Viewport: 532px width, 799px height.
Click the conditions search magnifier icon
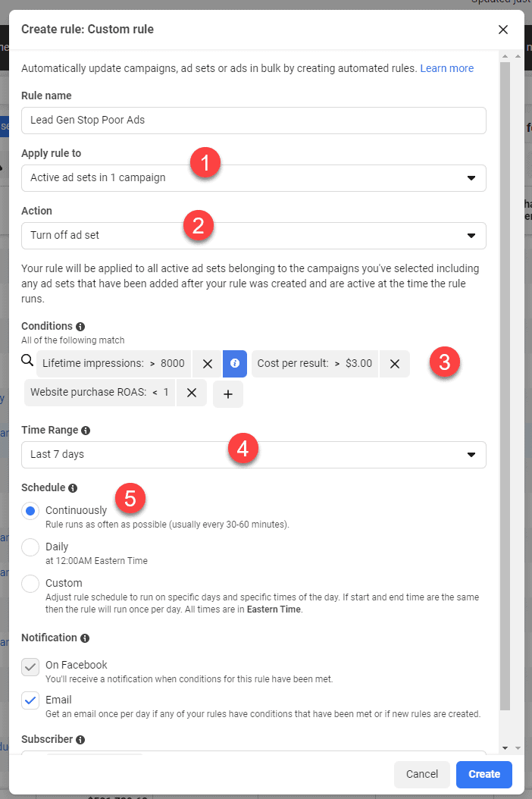[27, 360]
